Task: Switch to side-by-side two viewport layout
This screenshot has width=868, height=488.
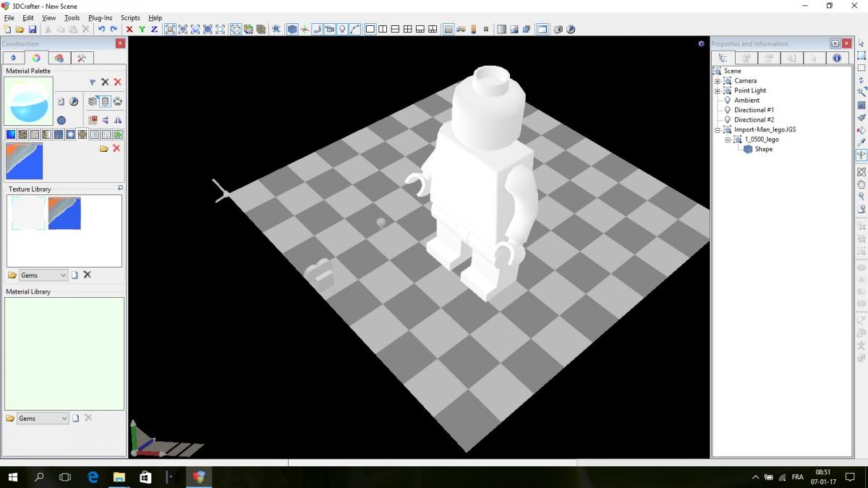Action: (x=383, y=29)
